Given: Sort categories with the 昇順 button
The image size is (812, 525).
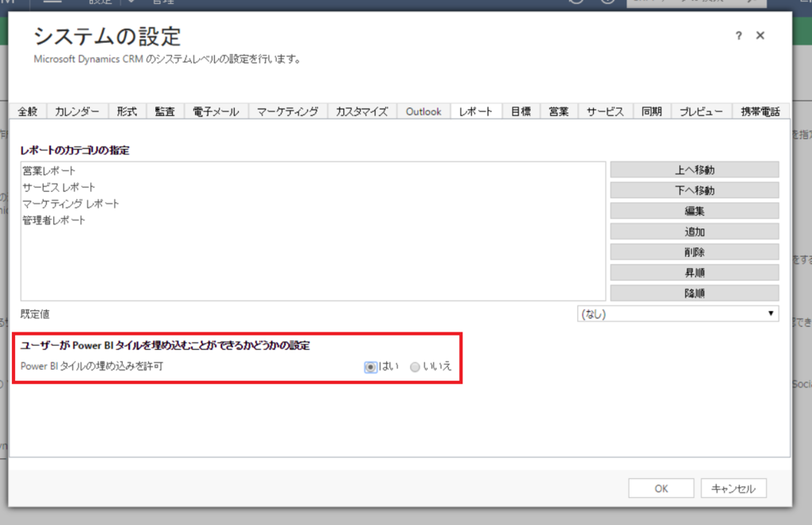Looking at the screenshot, I should pyautogui.click(x=695, y=272).
